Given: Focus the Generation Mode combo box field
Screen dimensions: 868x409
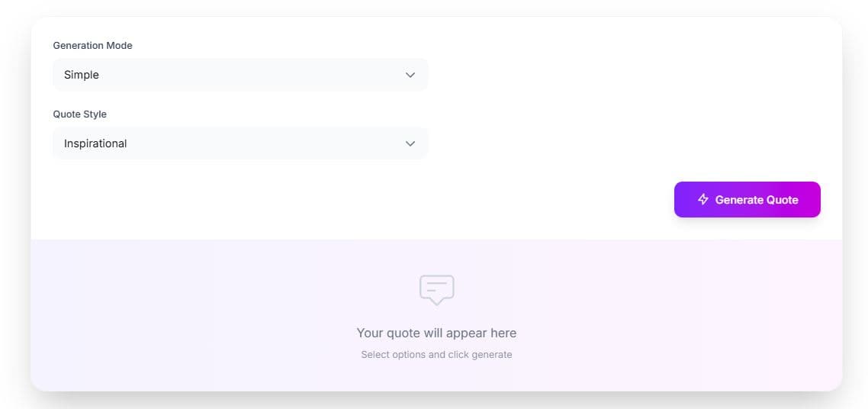Looking at the screenshot, I should pyautogui.click(x=229, y=75).
